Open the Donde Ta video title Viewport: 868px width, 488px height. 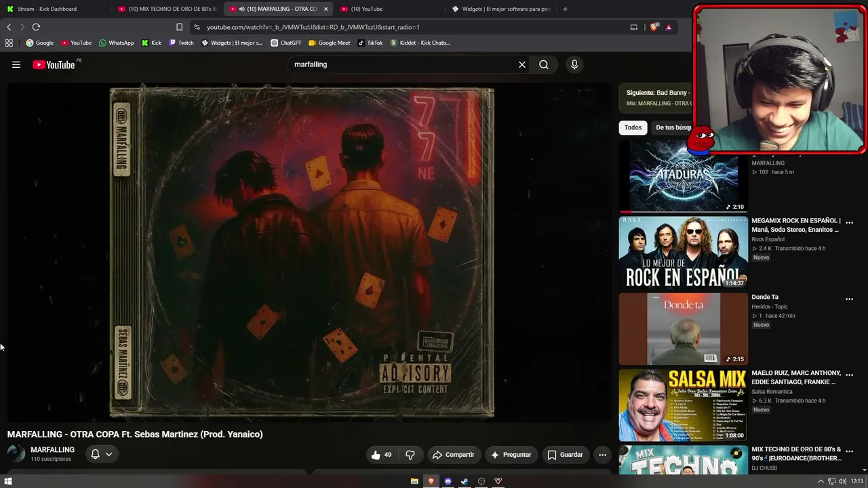(x=765, y=297)
